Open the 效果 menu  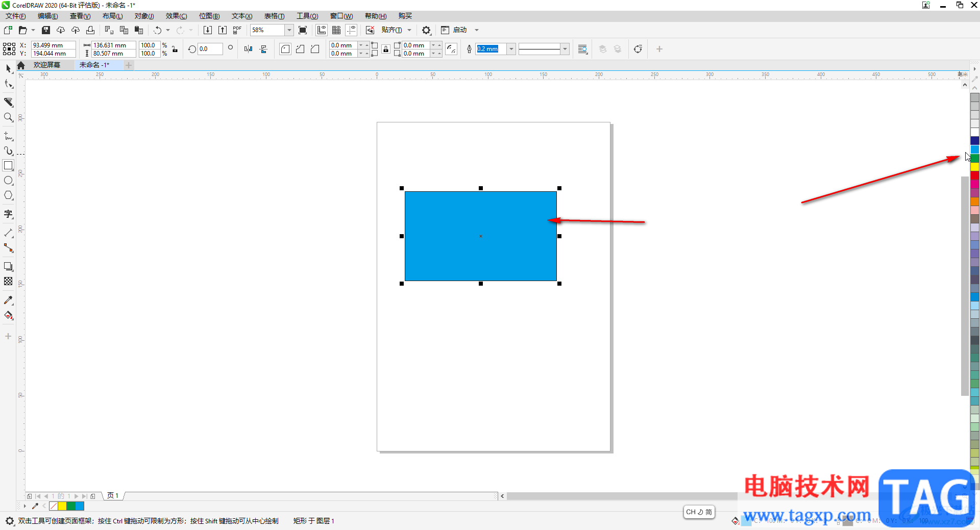point(176,16)
